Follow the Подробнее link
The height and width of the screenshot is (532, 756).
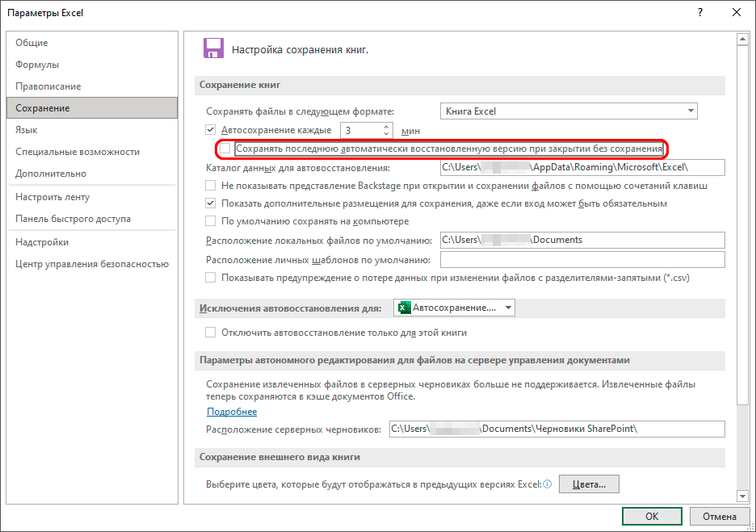[x=232, y=412]
